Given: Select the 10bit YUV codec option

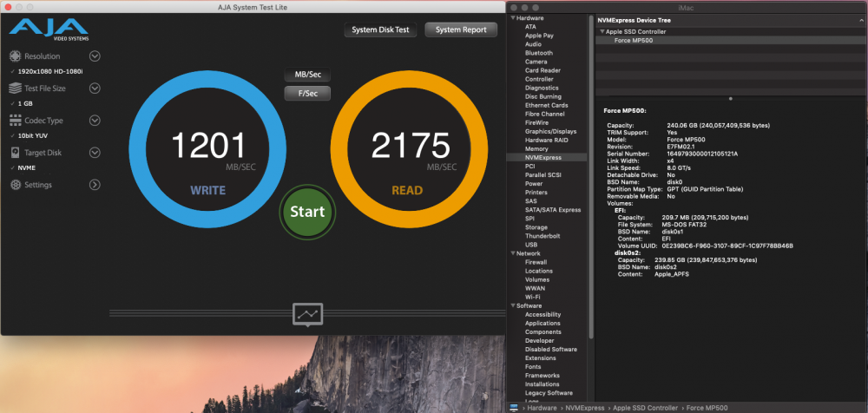Looking at the screenshot, I should [33, 136].
